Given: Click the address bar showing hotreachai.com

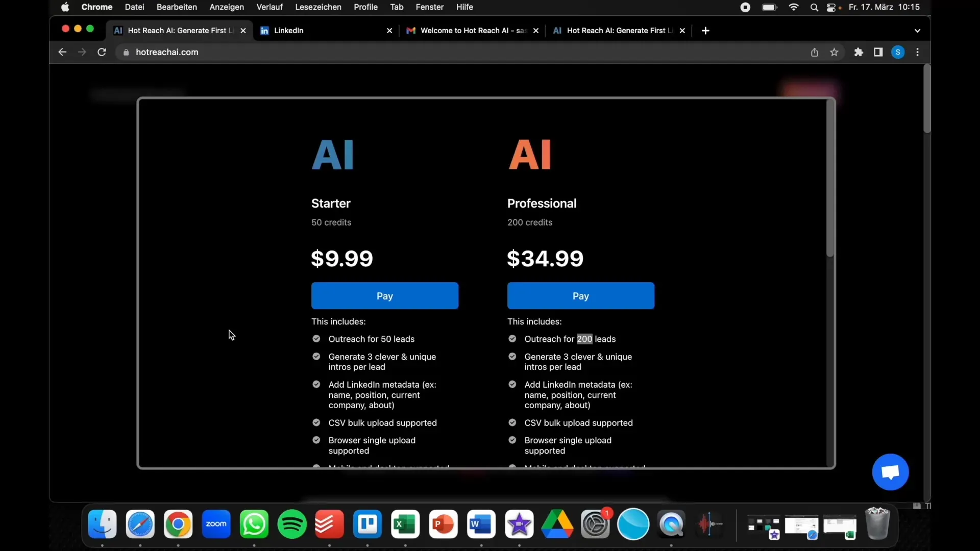Looking at the screenshot, I should (x=459, y=52).
